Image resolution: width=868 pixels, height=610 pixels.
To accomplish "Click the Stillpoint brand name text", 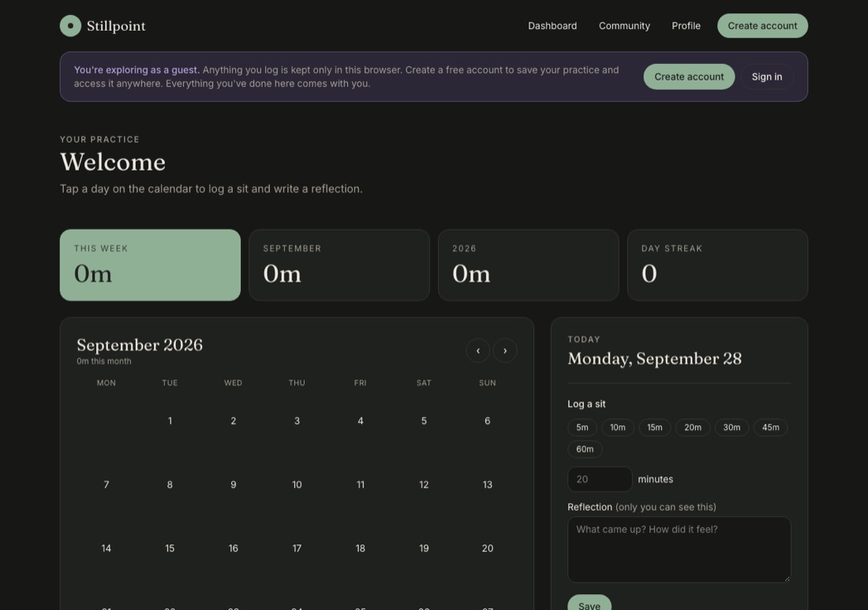I will 116,26.
